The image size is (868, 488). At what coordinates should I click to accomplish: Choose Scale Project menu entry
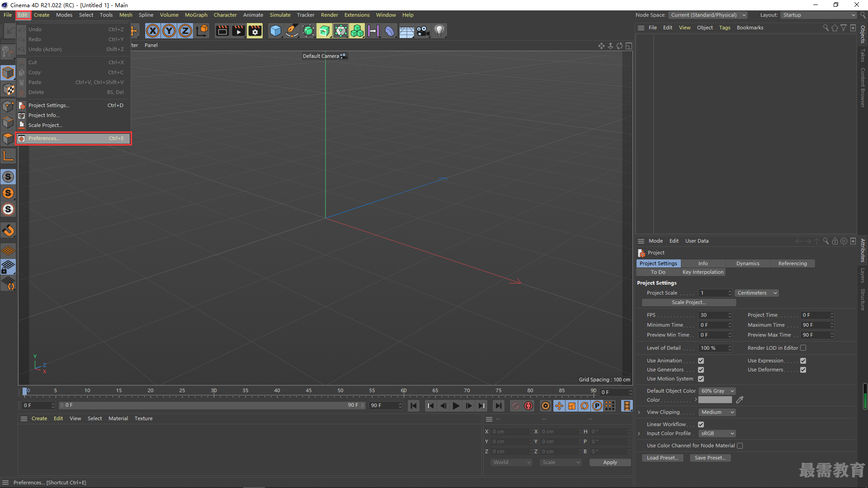pyautogui.click(x=74, y=125)
